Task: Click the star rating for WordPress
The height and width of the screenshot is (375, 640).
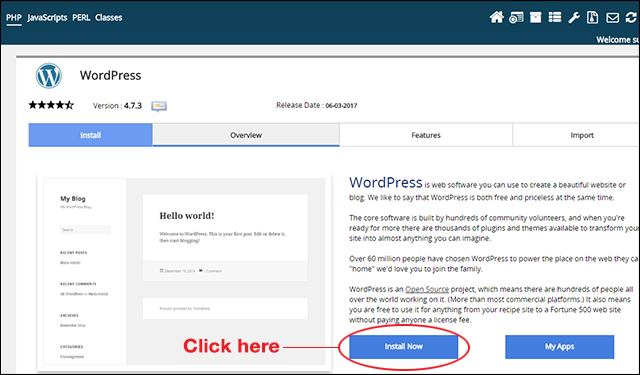Action: (51, 105)
